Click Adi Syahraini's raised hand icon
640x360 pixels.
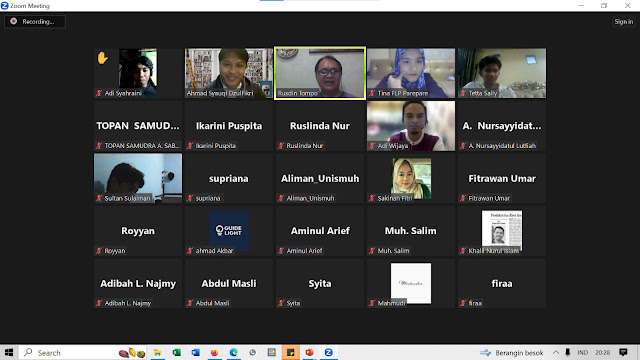(102, 58)
